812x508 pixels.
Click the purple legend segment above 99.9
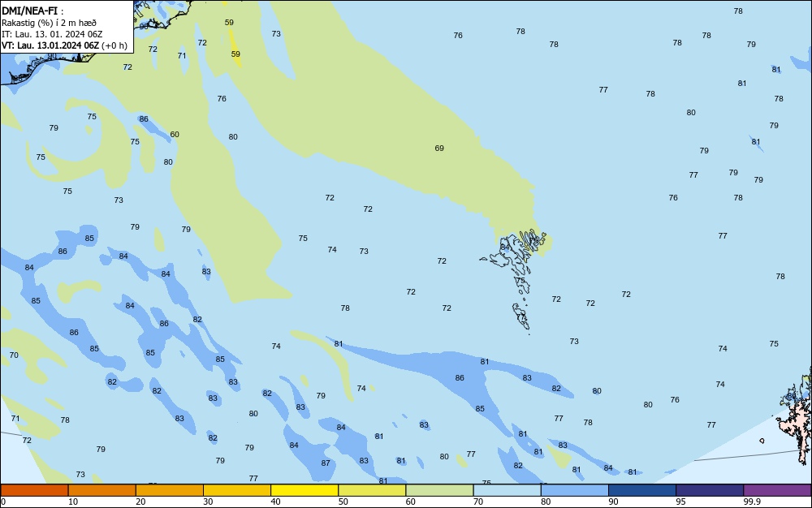click(x=777, y=490)
